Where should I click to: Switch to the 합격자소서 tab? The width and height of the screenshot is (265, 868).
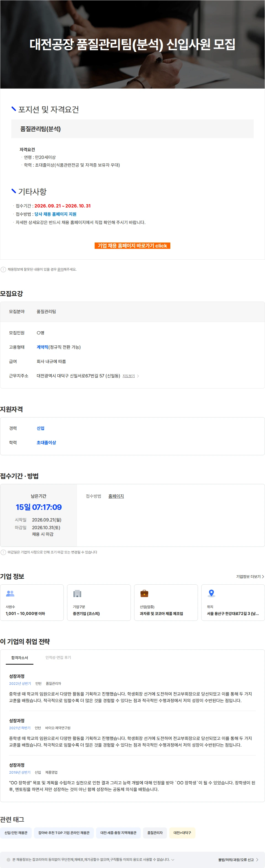[20, 658]
